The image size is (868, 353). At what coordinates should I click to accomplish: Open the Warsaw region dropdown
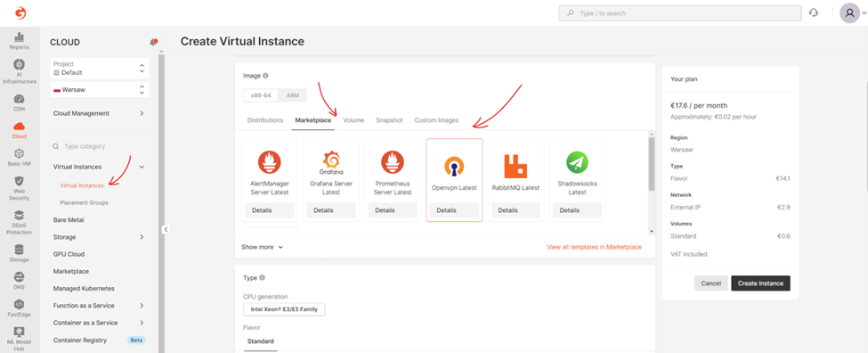click(99, 89)
